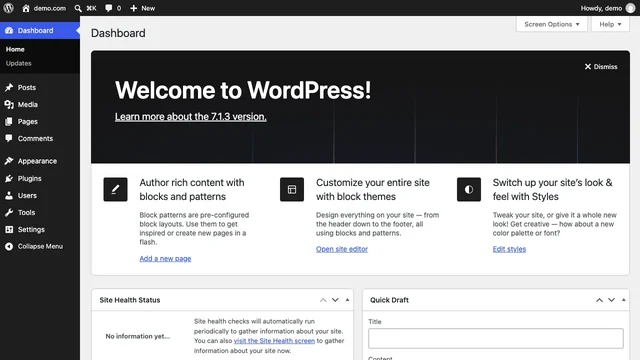Click the Settings icon in sidebar
The height and width of the screenshot is (360, 640).
pyautogui.click(x=9, y=229)
